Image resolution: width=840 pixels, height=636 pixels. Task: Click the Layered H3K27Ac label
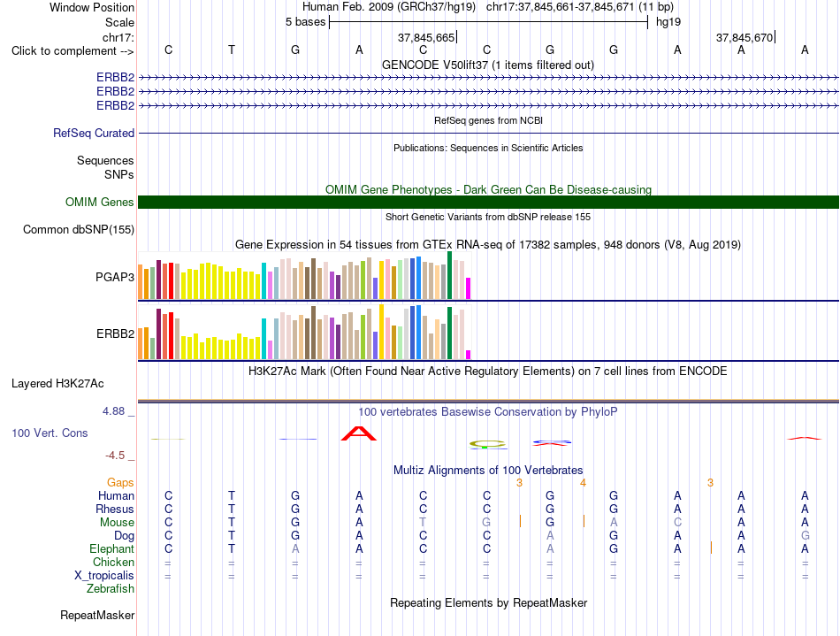(57, 384)
